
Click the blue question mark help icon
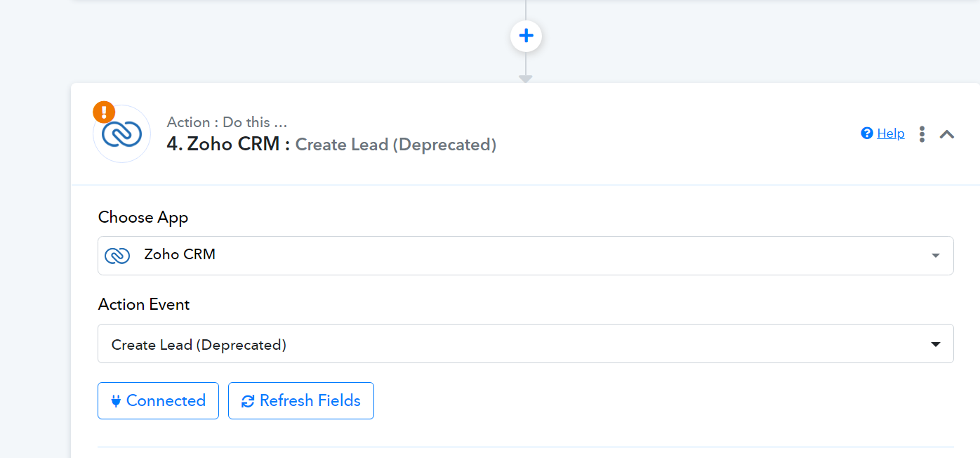867,133
